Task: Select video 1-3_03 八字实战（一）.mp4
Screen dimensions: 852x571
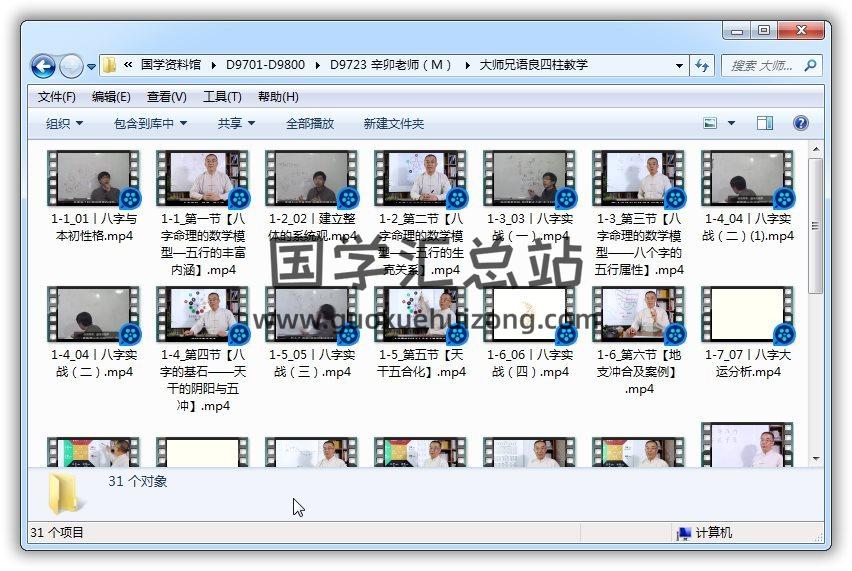Action: [530, 196]
